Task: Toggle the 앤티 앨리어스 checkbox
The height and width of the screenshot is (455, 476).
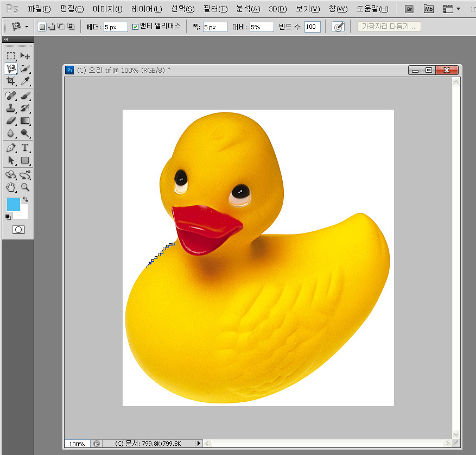Action: pyautogui.click(x=136, y=27)
